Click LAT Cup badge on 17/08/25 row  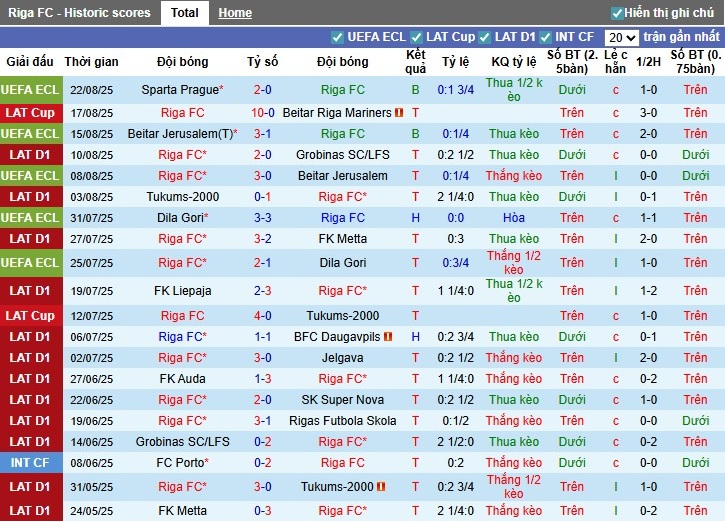tap(30, 113)
